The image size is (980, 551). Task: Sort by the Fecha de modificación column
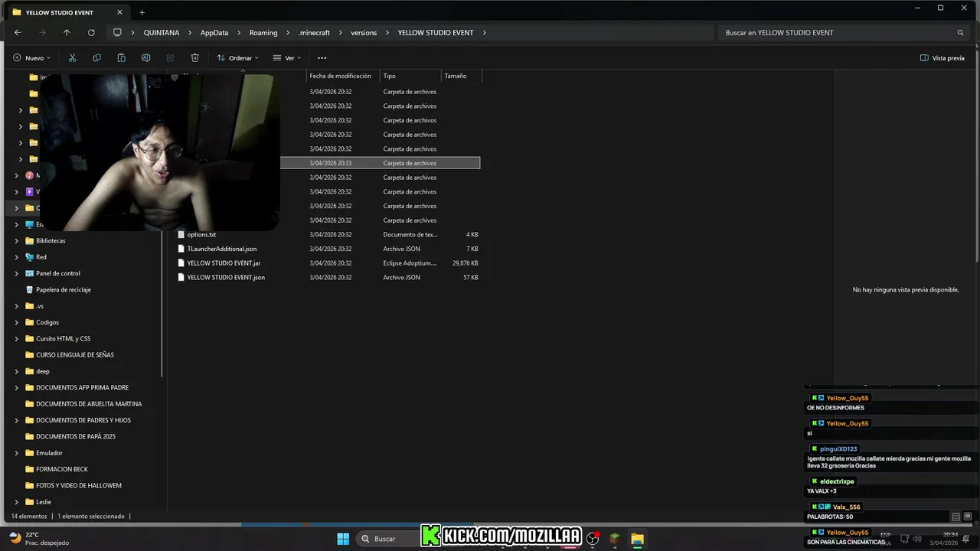342,76
